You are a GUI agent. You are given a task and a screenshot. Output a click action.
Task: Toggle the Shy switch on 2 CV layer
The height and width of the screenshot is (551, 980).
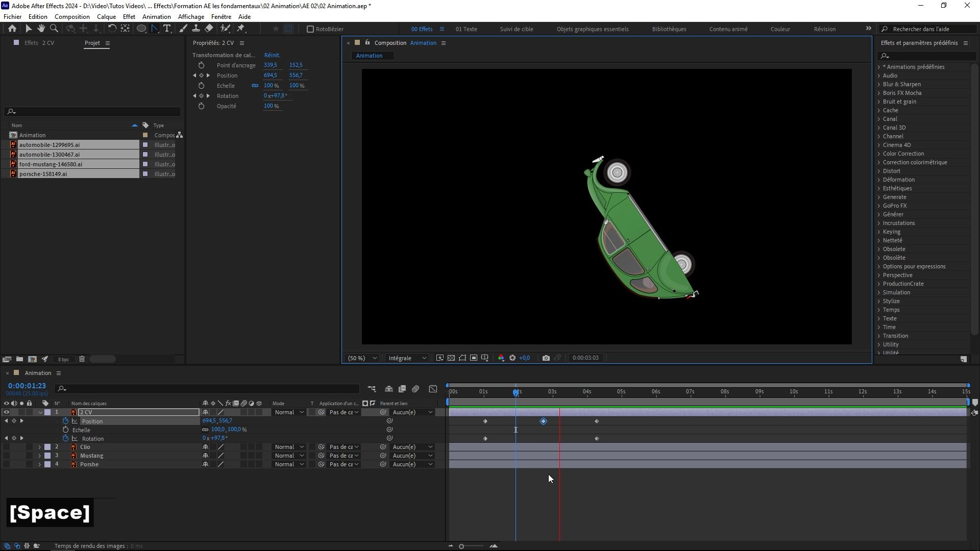[x=205, y=412]
